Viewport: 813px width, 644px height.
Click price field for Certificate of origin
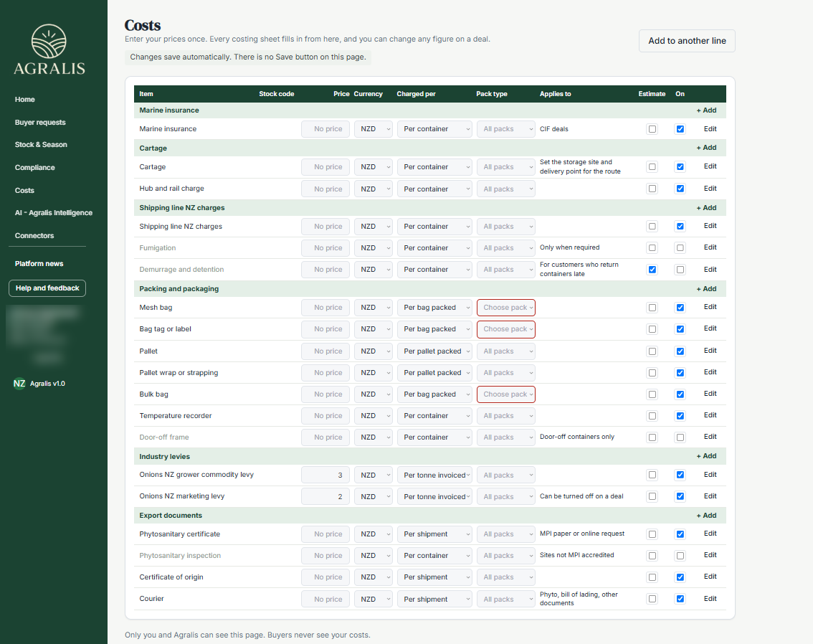pos(325,577)
